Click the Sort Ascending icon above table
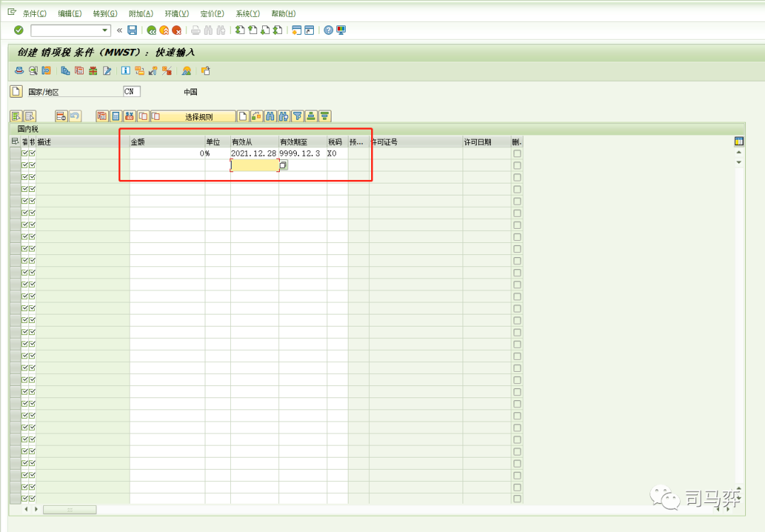 (311, 116)
